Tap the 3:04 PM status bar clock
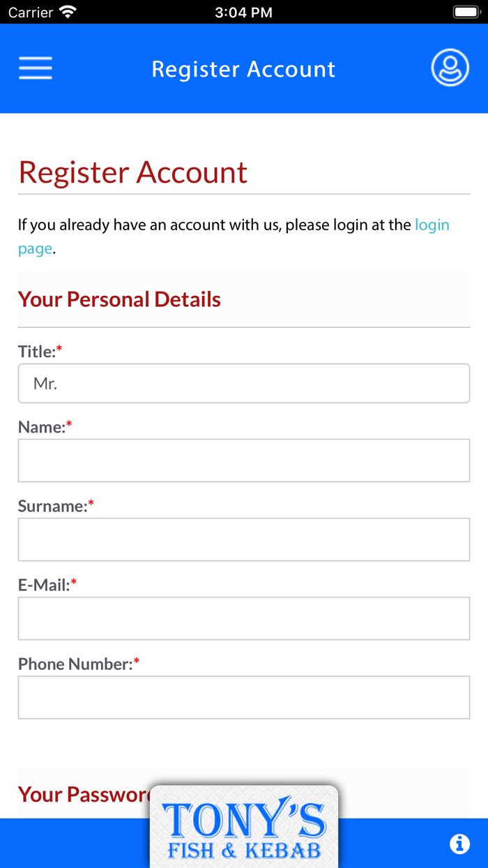This screenshot has width=488, height=868. point(243,12)
